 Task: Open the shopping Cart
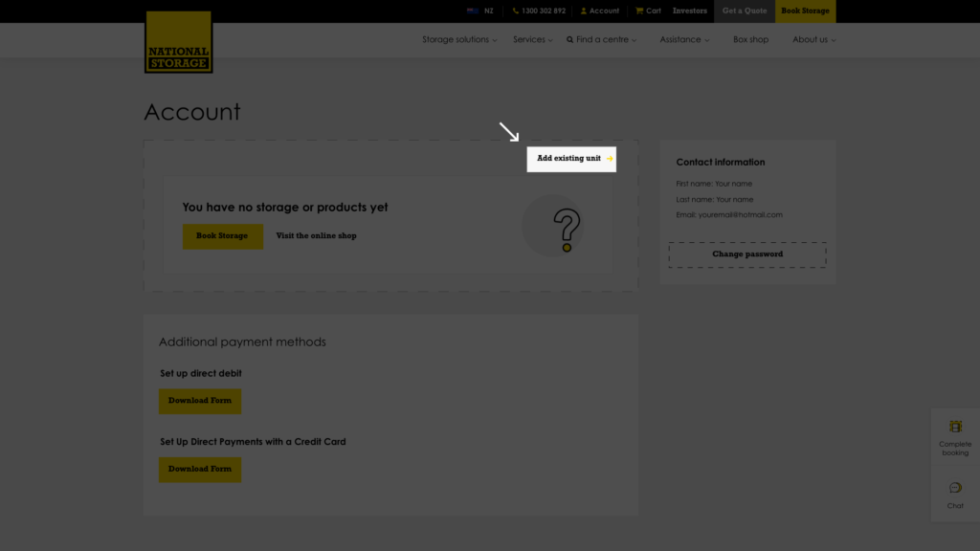tap(648, 11)
